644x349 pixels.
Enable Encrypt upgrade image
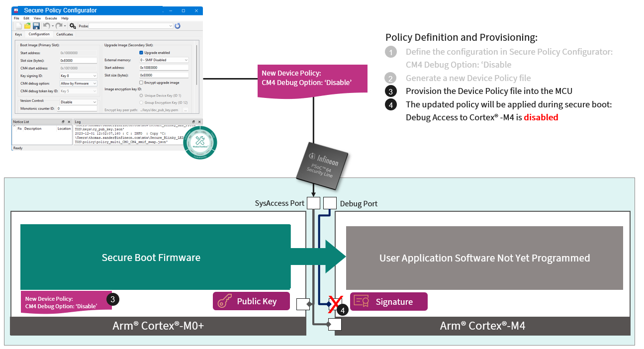pyautogui.click(x=141, y=83)
